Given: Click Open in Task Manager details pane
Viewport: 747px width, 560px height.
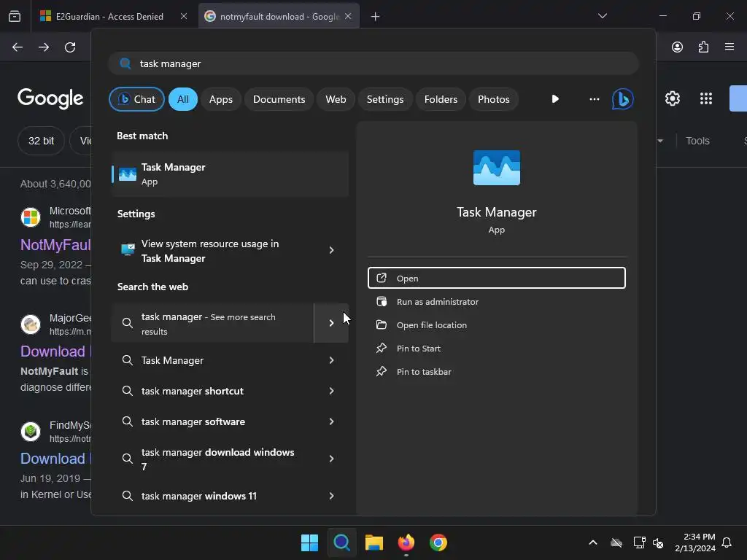Looking at the screenshot, I should [x=496, y=278].
